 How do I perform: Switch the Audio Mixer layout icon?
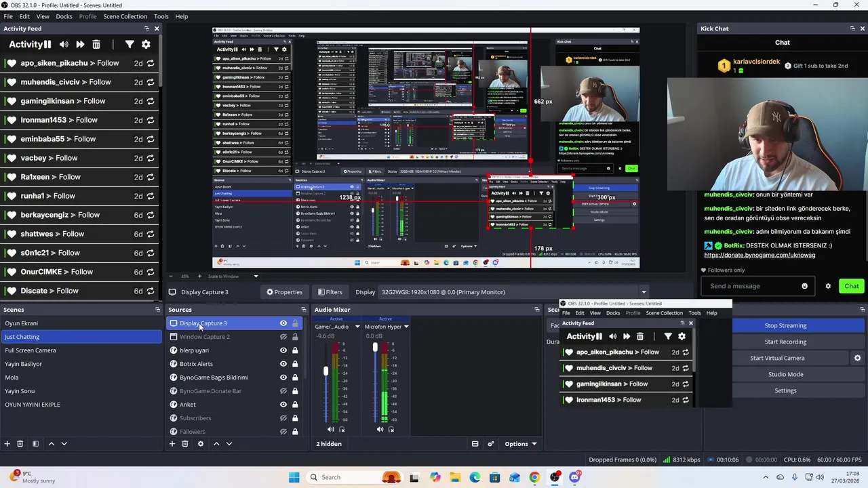475,444
